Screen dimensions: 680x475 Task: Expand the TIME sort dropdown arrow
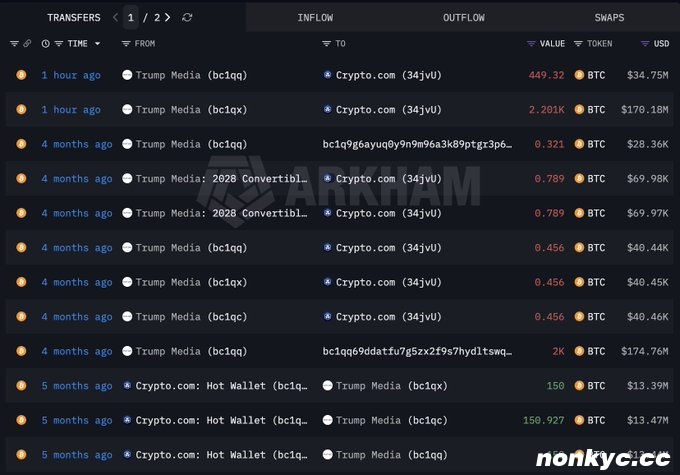97,43
